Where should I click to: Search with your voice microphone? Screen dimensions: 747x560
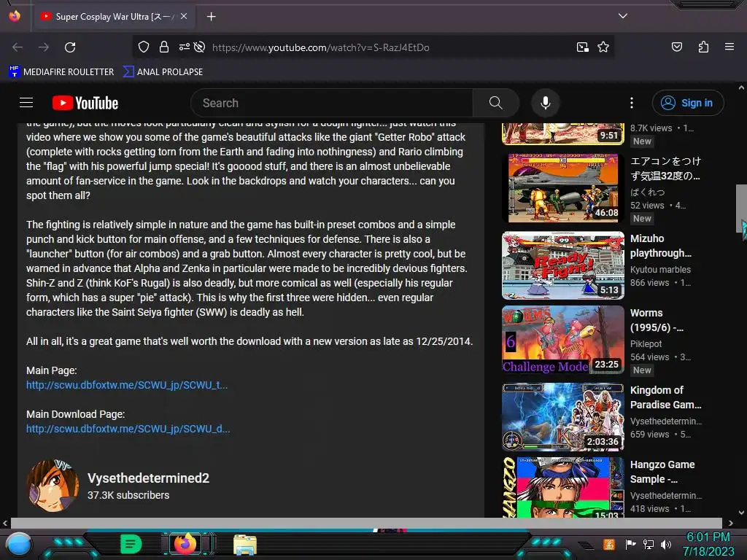pos(546,103)
